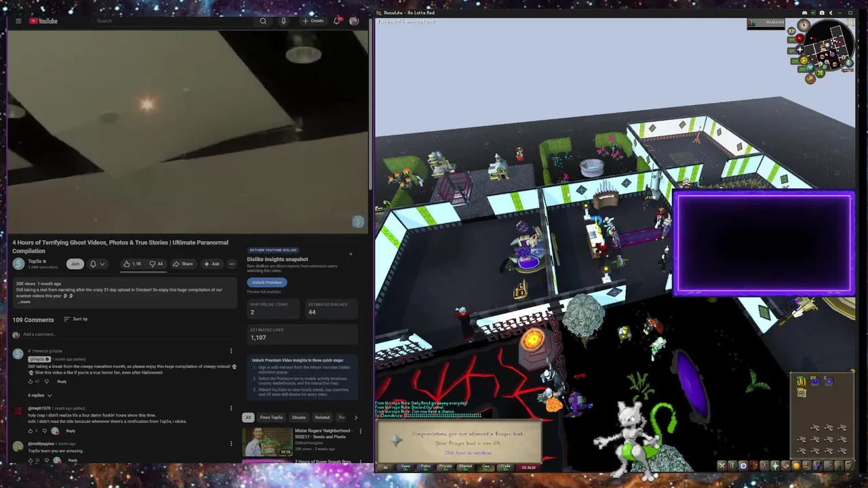This screenshot has height=488, width=868.
Task: Toggle the Private chat filter button
Action: (446, 467)
